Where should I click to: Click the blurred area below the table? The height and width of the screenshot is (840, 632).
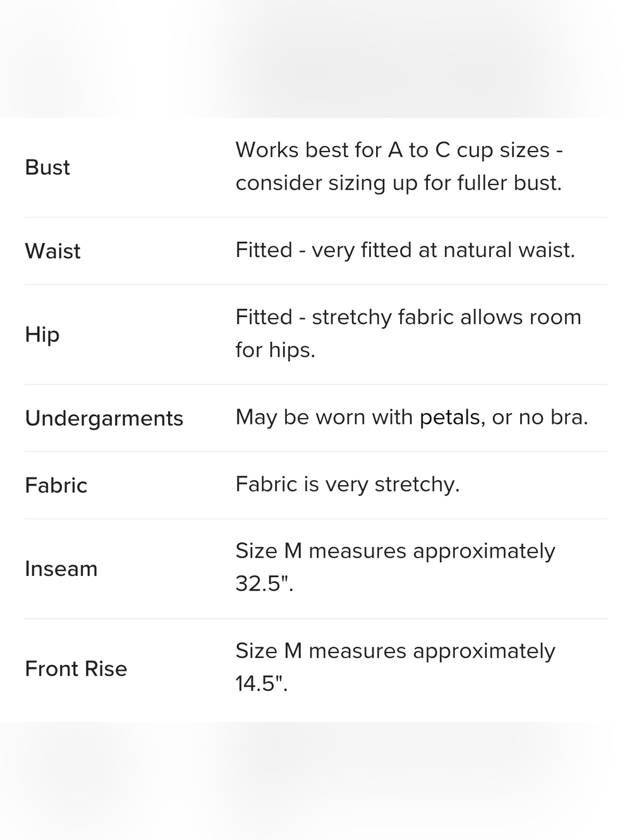[316, 781]
